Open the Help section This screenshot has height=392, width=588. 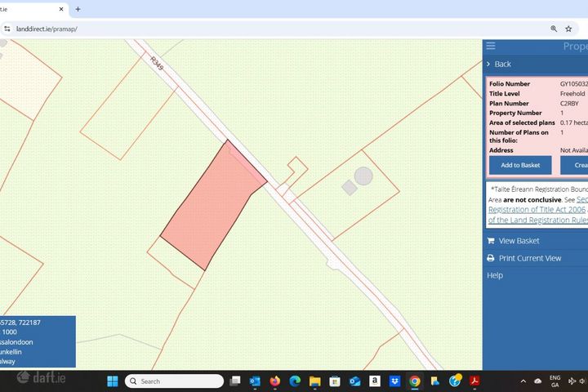495,275
